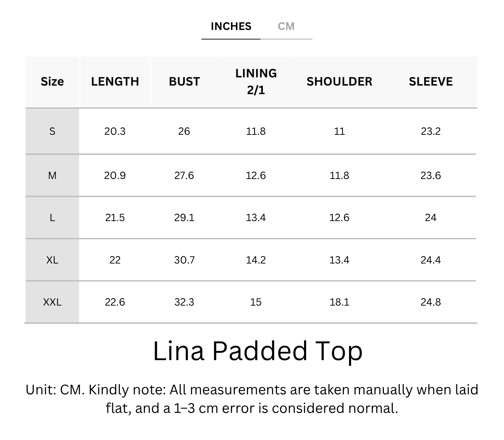Click the Size column header
Screen dimensions: 504x440
(52, 82)
